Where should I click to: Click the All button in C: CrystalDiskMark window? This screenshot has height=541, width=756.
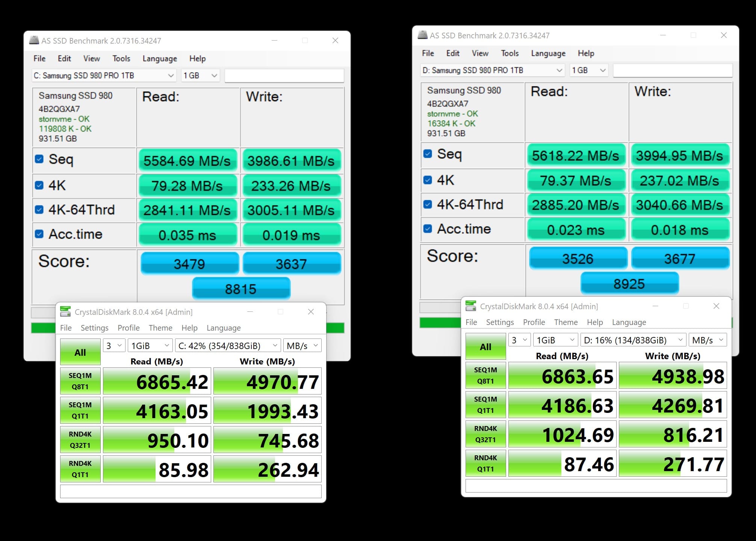(x=80, y=352)
